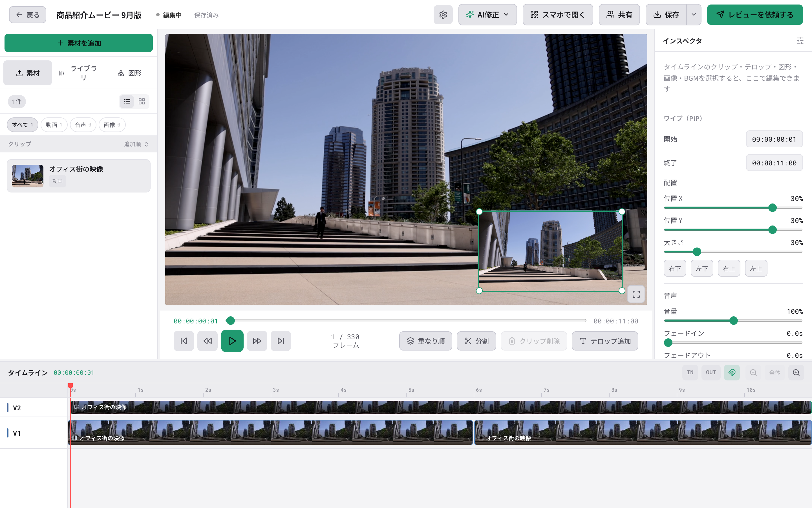Screen dimensions: 812x508
Task: Play the video preview
Action: tap(232, 341)
